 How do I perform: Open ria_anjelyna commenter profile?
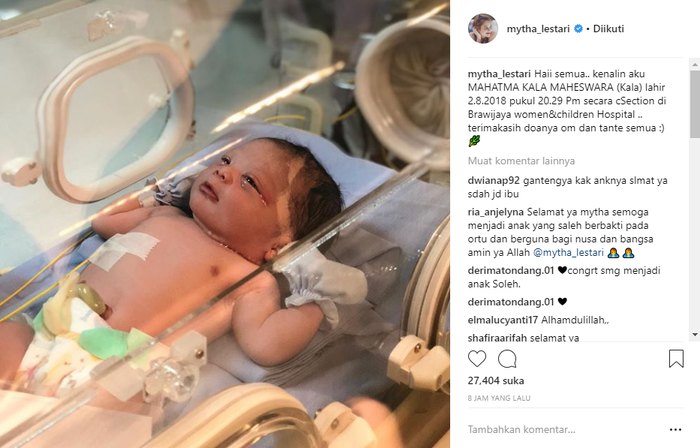click(x=496, y=212)
